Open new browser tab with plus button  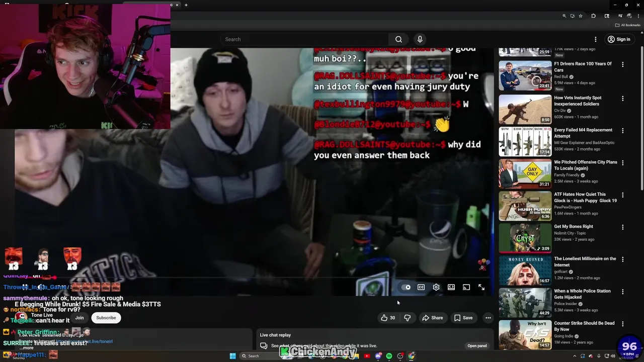pos(186,5)
